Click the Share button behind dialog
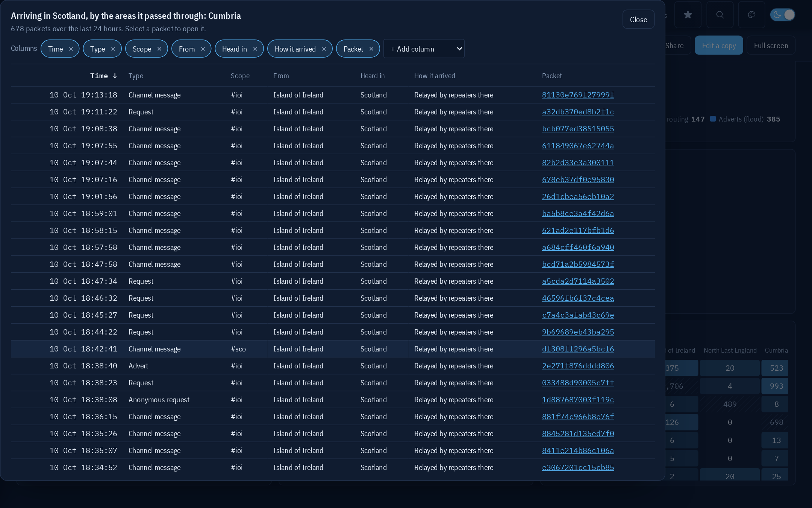Screen dimensions: 812x508 [674, 46]
